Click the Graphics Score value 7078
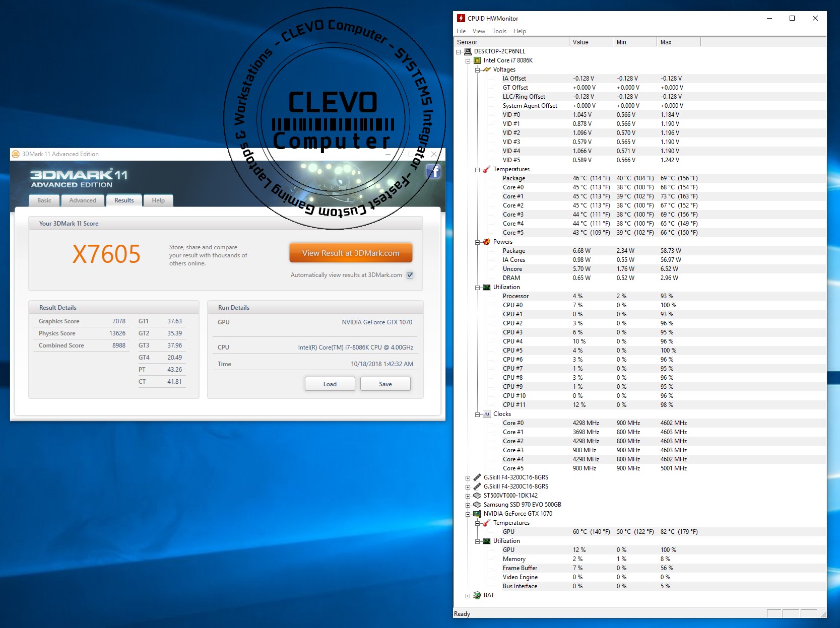Image resolution: width=840 pixels, height=628 pixels. (x=119, y=321)
